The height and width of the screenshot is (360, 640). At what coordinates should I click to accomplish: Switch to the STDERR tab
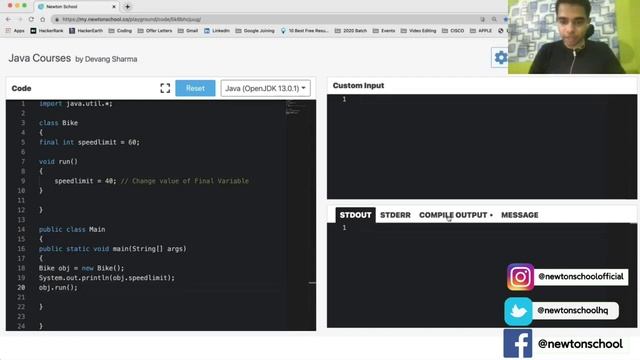coord(395,215)
